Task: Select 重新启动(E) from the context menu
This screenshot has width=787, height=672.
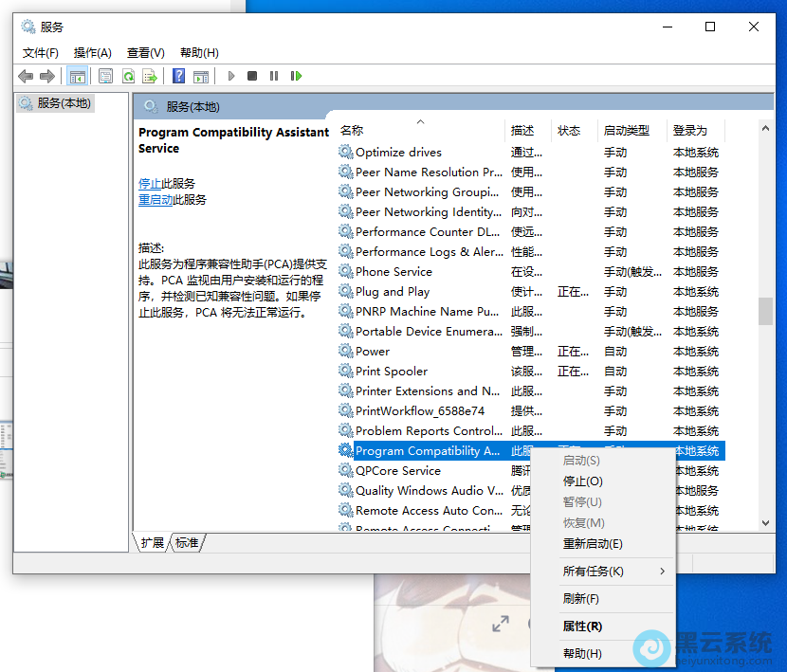Action: click(x=593, y=544)
